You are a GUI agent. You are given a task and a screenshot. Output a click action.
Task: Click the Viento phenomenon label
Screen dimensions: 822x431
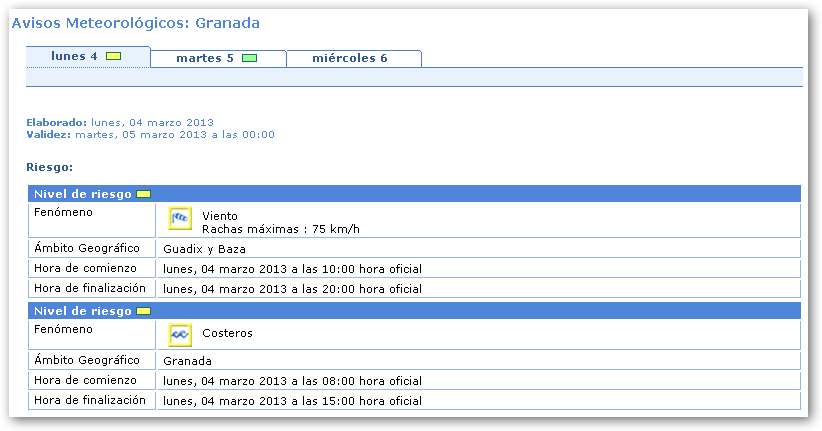coord(220,216)
